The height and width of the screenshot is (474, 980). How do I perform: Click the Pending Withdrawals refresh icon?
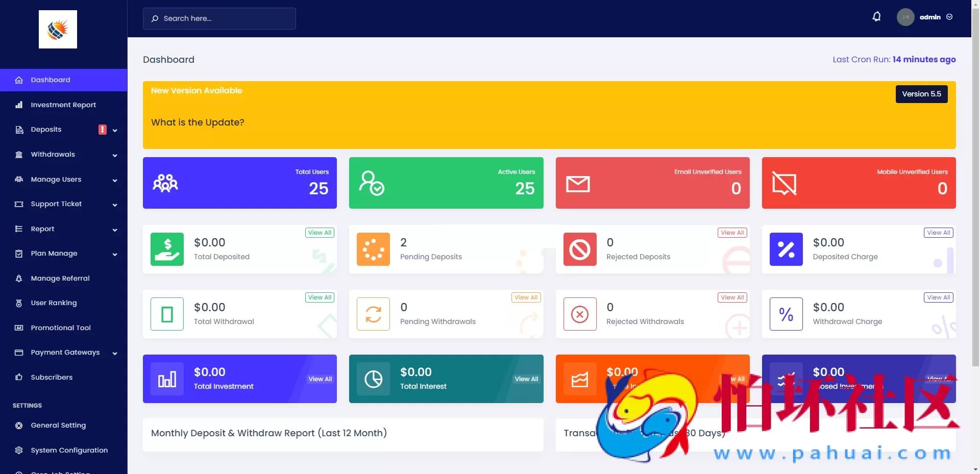pyautogui.click(x=373, y=314)
